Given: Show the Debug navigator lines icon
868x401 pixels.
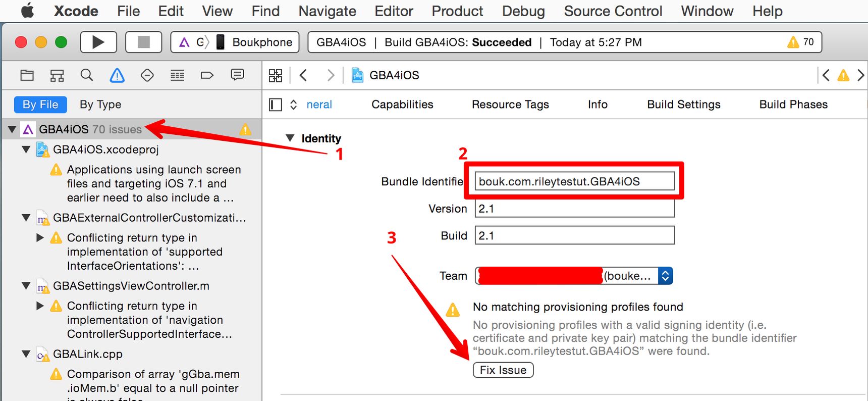Looking at the screenshot, I should (177, 75).
